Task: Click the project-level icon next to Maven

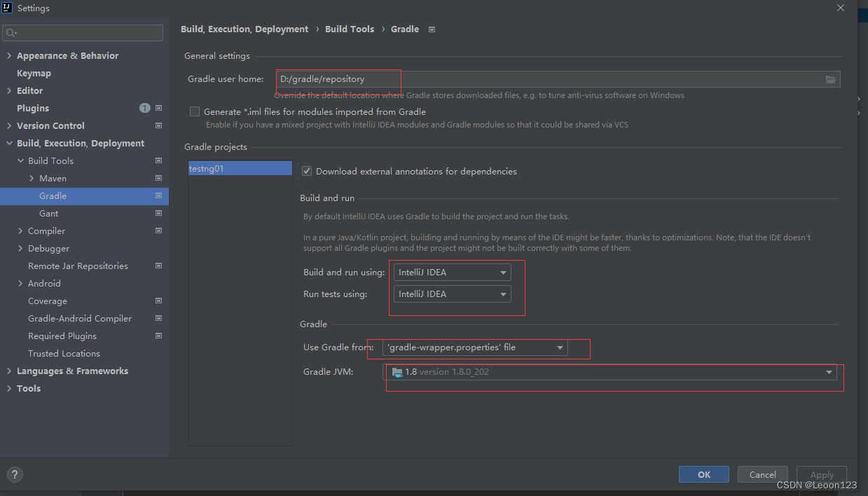Action: pyautogui.click(x=159, y=178)
